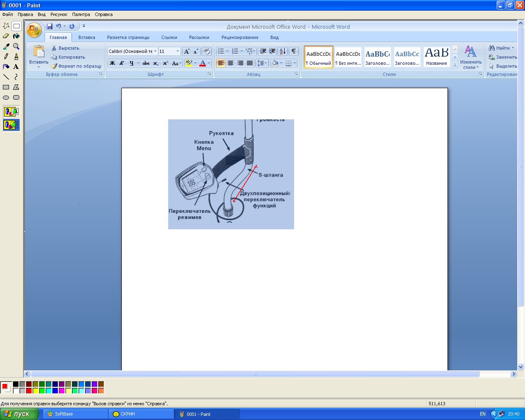Toggle bold Ж formatting in Word ribbon
Viewport: 525px width, 420px height.
click(x=112, y=63)
